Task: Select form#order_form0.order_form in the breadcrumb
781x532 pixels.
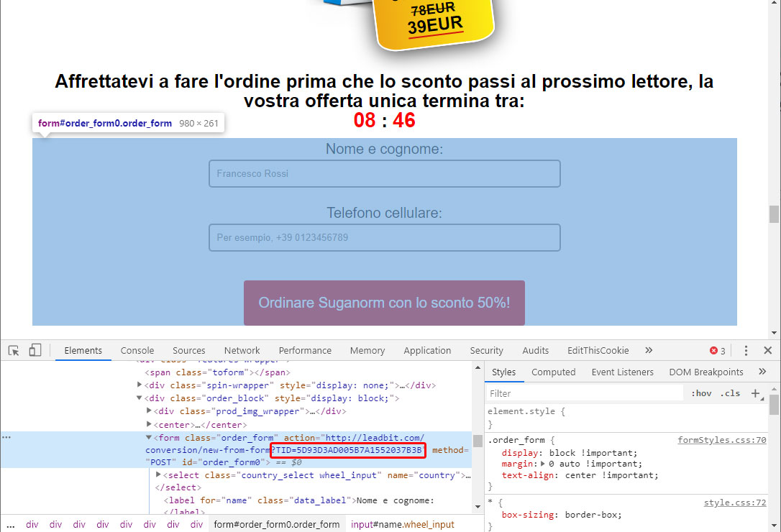Action: [277, 525]
